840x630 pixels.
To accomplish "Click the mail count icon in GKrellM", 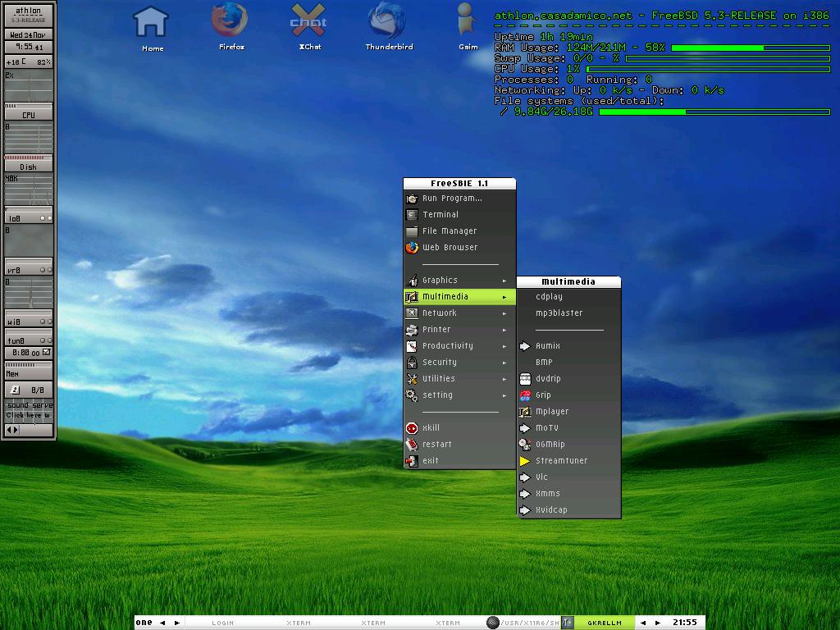I will (x=16, y=390).
